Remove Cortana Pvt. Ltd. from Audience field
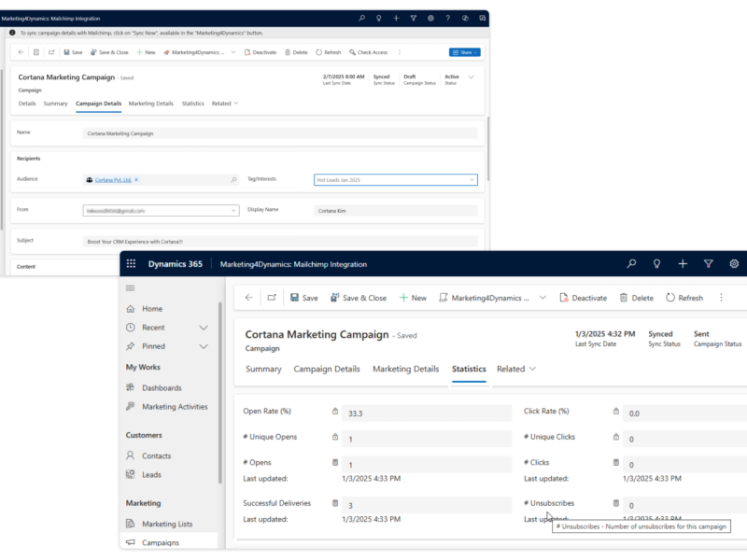This screenshot has height=560, width=747. coord(136,180)
